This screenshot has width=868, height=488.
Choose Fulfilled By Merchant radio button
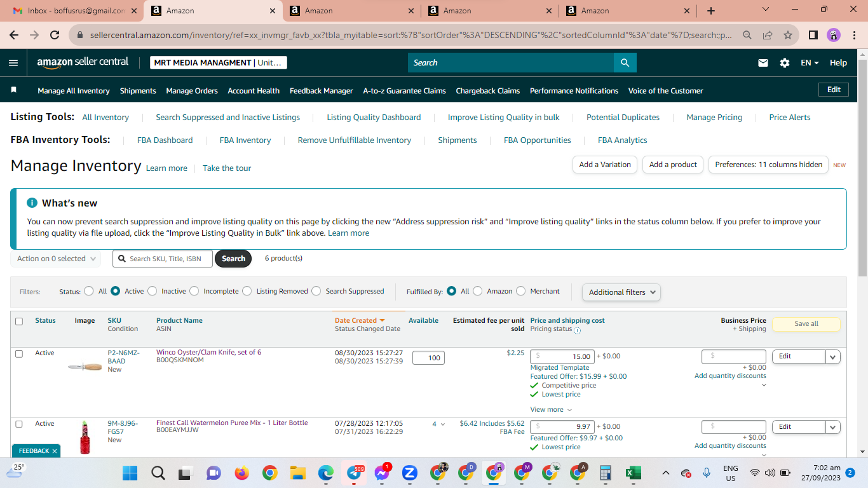521,291
